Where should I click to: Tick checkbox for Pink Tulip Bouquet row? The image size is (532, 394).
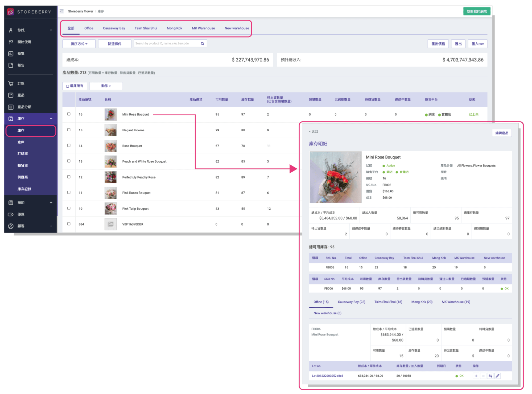[x=69, y=208]
